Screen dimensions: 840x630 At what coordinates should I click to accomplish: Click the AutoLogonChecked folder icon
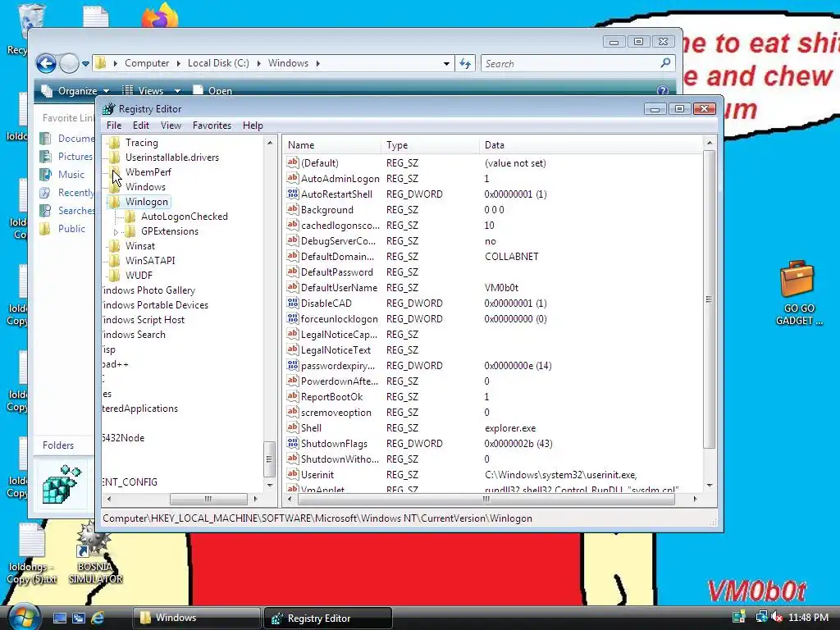[130, 217]
